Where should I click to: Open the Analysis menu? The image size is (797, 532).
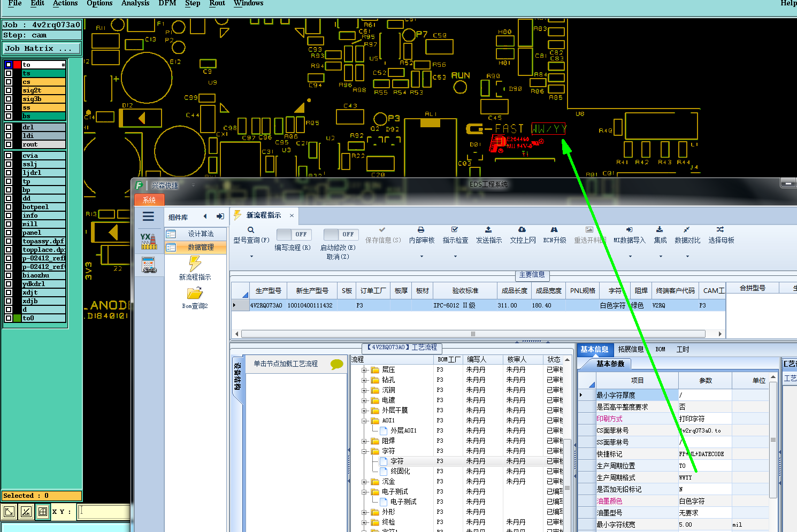pyautogui.click(x=135, y=3)
